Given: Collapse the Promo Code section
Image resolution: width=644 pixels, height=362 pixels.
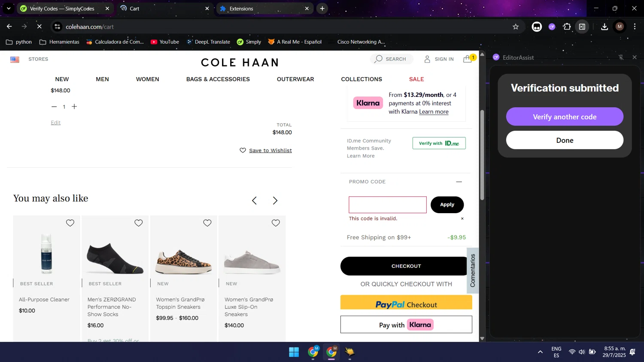Looking at the screenshot, I should pos(459,182).
